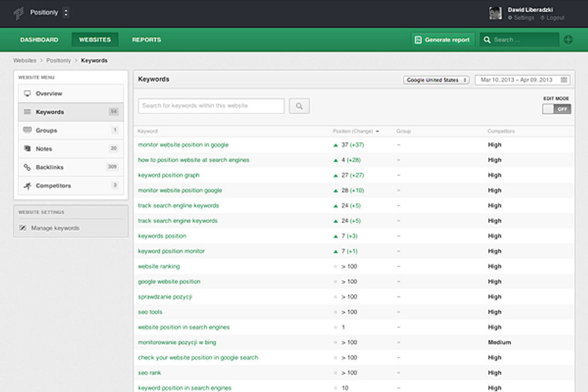The height and width of the screenshot is (392, 588).
Task: Click the Logout link
Action: (555, 18)
